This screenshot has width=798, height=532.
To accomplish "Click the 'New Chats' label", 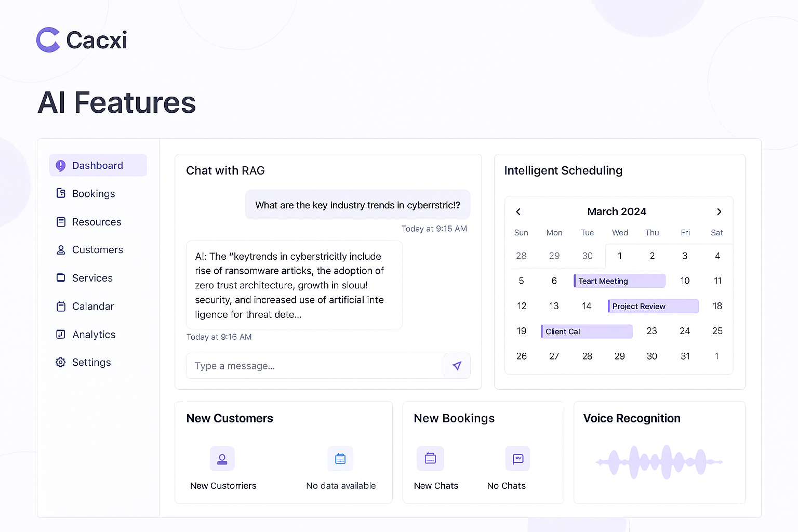I will tap(436, 486).
